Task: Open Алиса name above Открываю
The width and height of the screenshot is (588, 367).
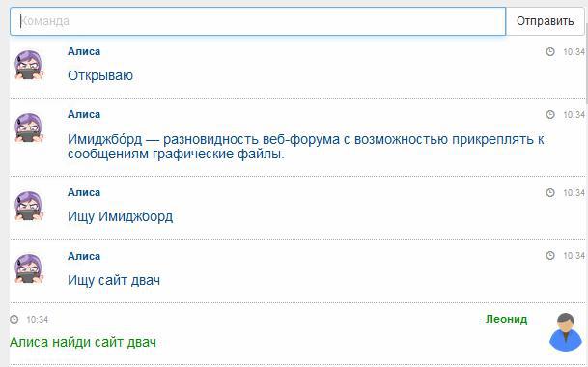Action: [84, 51]
